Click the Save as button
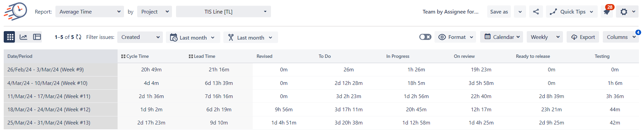Viewport: 644px width, 137px height. pos(499,12)
